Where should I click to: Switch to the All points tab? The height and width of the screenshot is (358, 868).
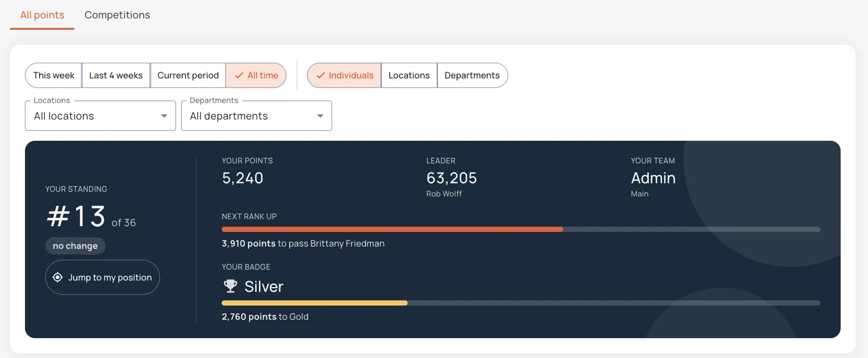pos(42,15)
